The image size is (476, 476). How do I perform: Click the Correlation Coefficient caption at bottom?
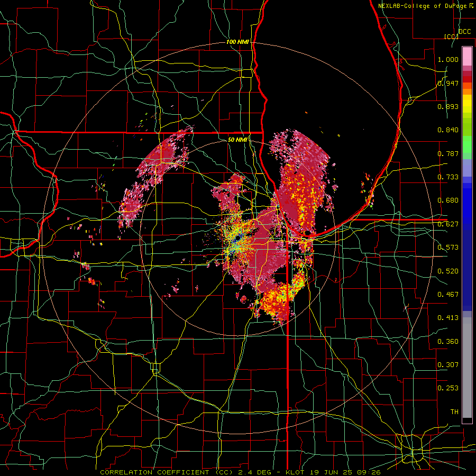[240, 472]
